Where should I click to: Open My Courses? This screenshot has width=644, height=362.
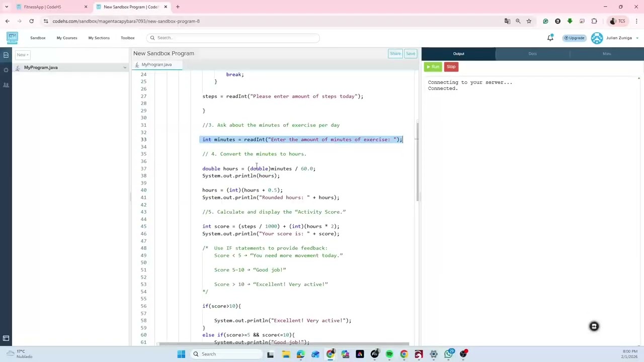pos(67,38)
